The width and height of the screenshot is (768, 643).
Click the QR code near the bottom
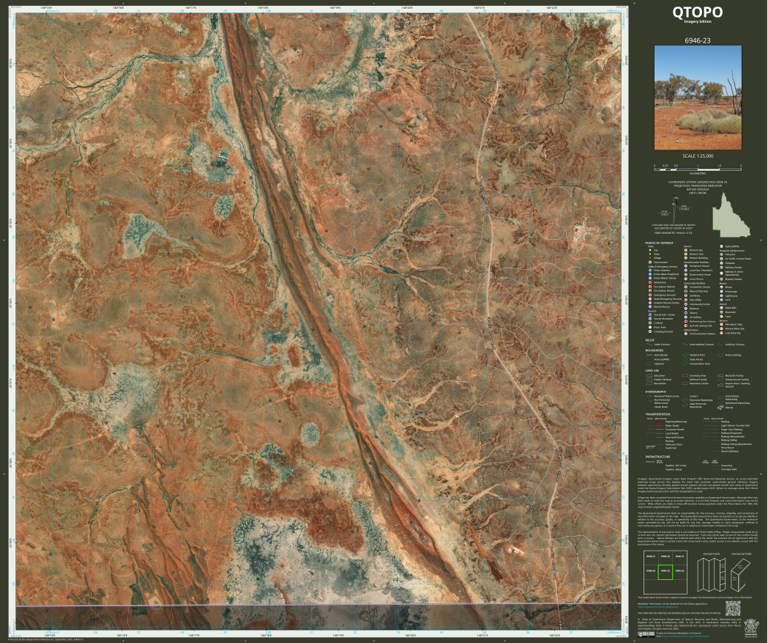pos(733,608)
